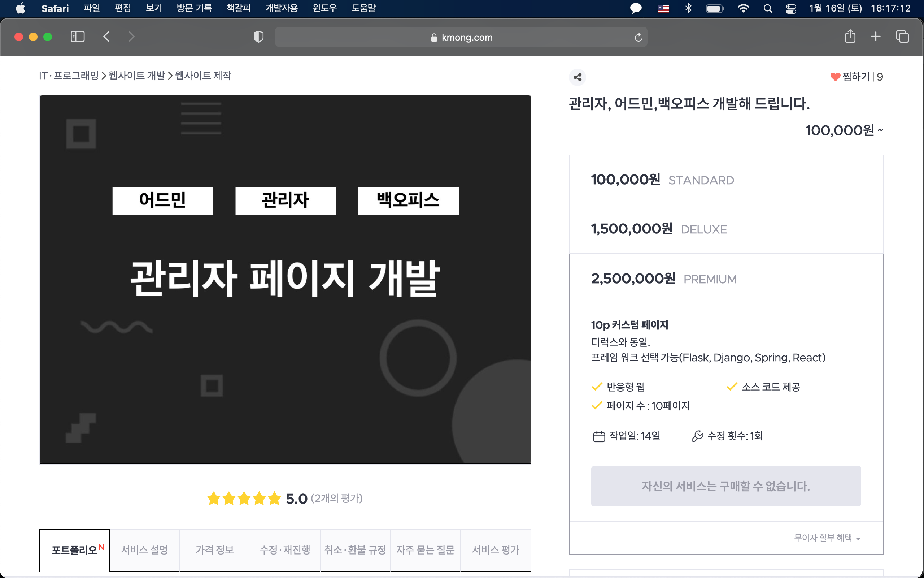The width and height of the screenshot is (924, 578).
Task: Switch to the 취소·환불 규정 tab
Action: click(355, 550)
